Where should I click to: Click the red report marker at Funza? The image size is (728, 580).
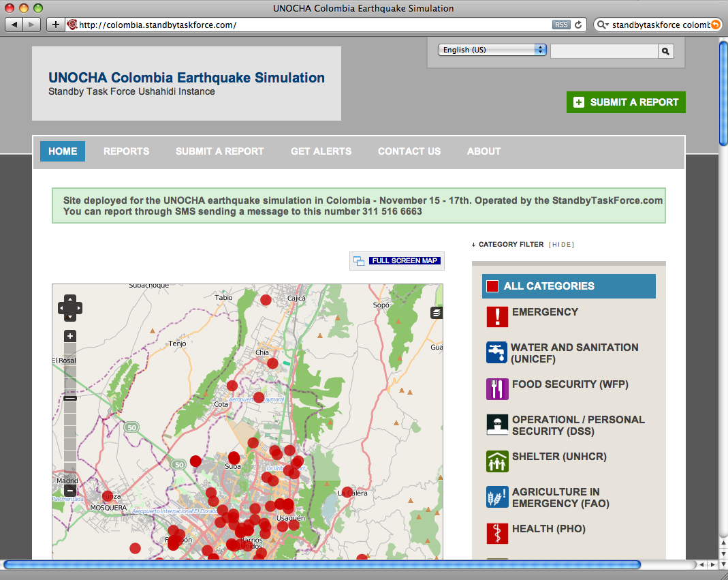(x=108, y=496)
